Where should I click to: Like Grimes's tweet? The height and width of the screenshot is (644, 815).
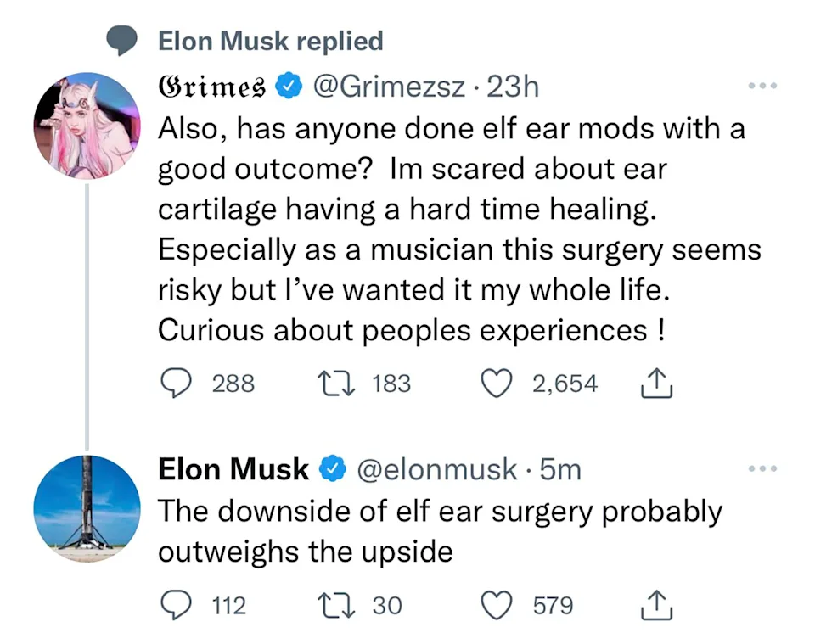point(497,383)
